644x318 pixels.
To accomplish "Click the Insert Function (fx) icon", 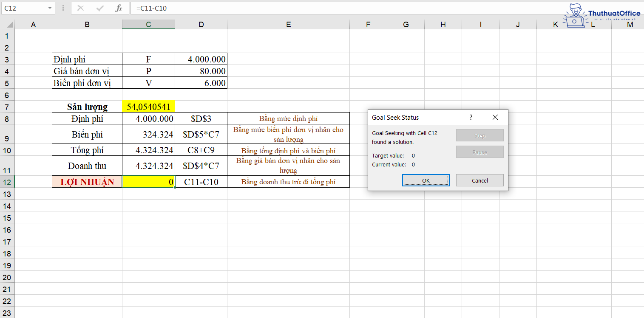I will [119, 8].
